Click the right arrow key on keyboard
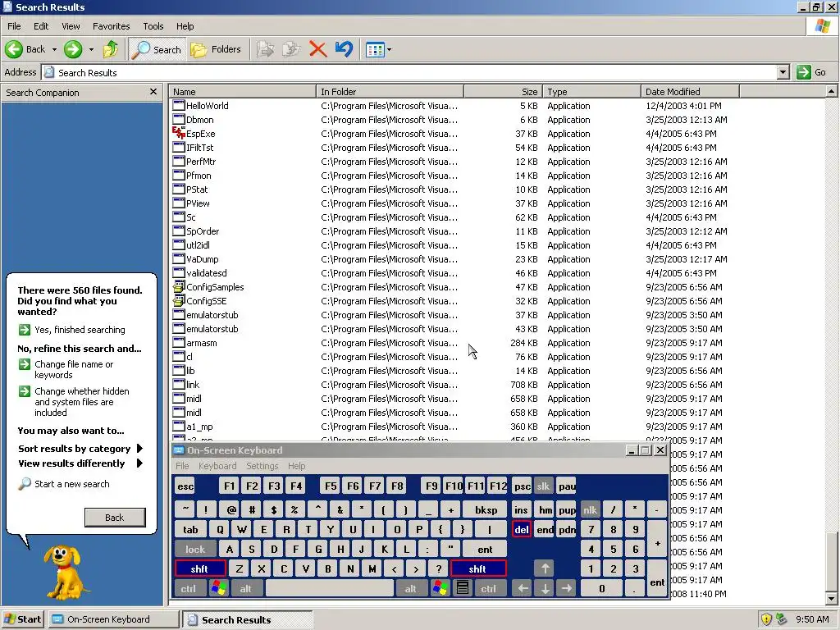This screenshot has width=840, height=630. (x=567, y=589)
